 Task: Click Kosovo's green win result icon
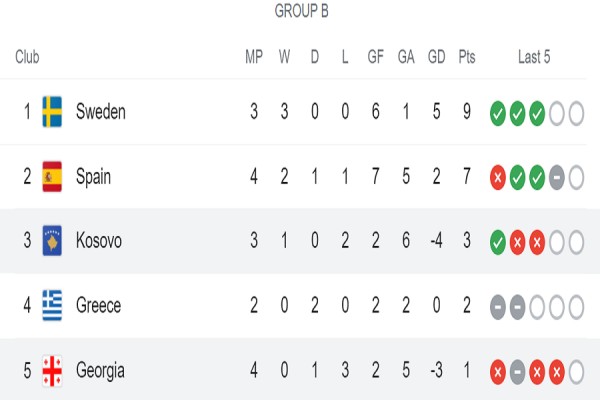(x=498, y=241)
